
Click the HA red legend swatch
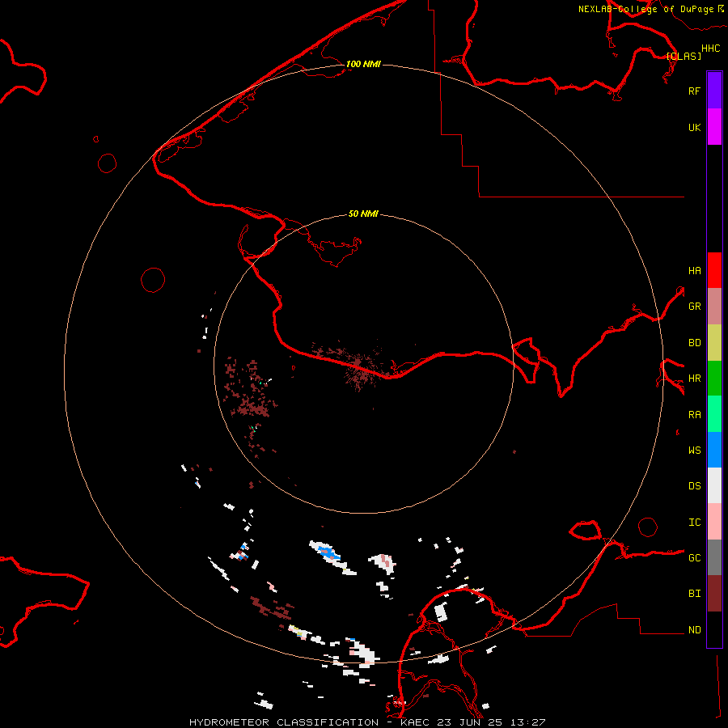point(714,270)
